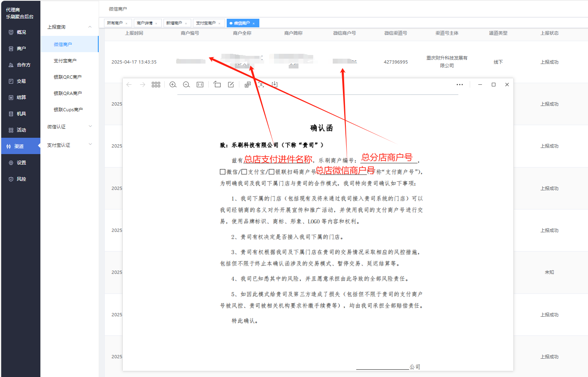Open the 风控 risk control section

pos(21,179)
